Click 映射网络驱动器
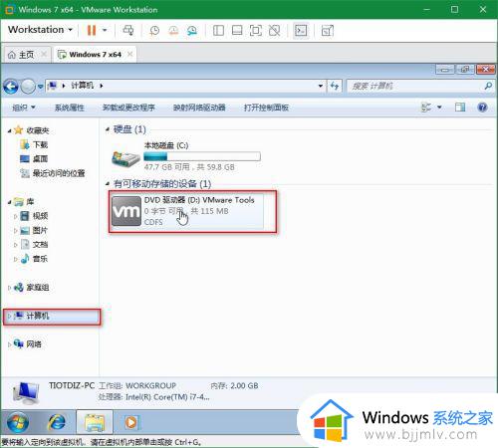 pos(199,108)
